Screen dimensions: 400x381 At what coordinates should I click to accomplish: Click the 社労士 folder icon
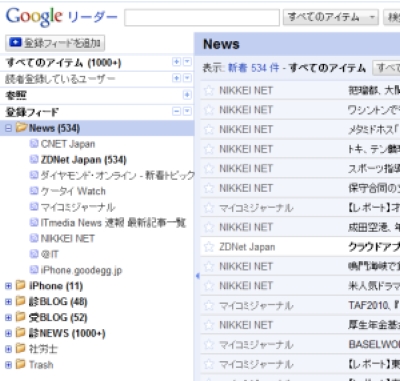(21, 348)
